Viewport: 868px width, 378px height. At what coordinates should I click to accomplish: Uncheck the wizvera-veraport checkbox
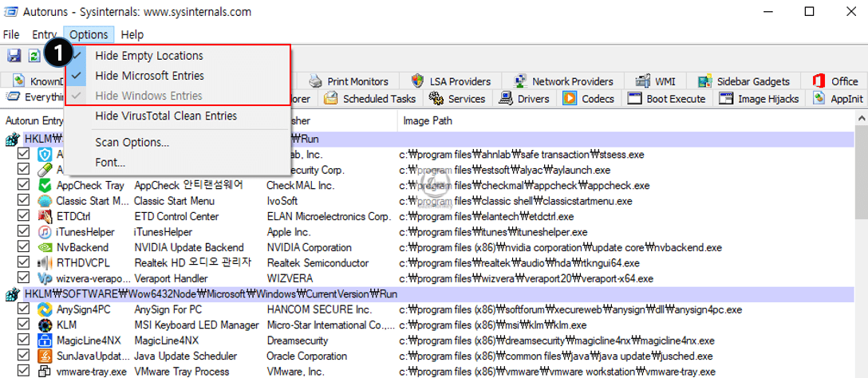[x=24, y=278]
